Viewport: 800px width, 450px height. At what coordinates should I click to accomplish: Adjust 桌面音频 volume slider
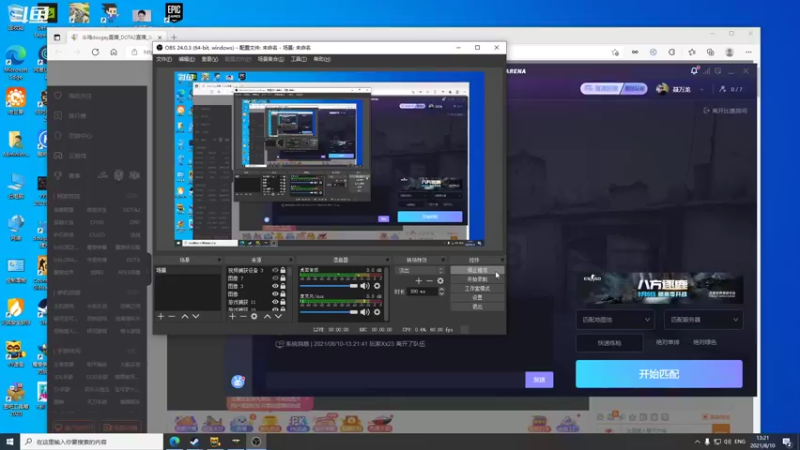pos(329,286)
